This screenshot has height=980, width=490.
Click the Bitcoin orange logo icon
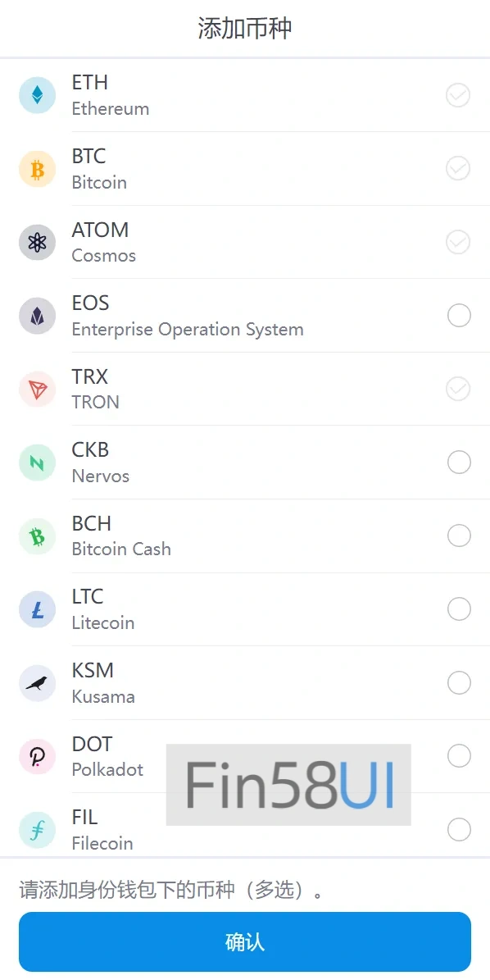click(38, 169)
